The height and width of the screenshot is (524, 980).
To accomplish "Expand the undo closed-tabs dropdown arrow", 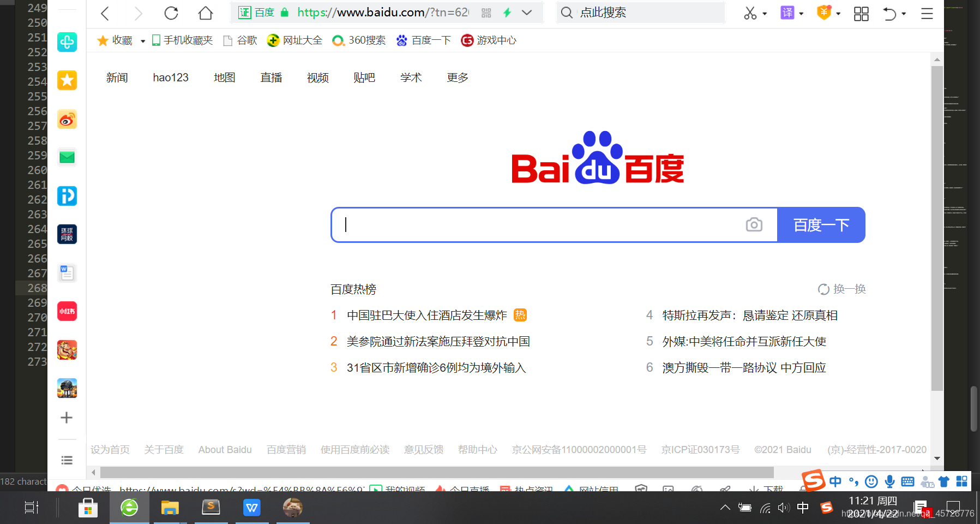I will [904, 14].
